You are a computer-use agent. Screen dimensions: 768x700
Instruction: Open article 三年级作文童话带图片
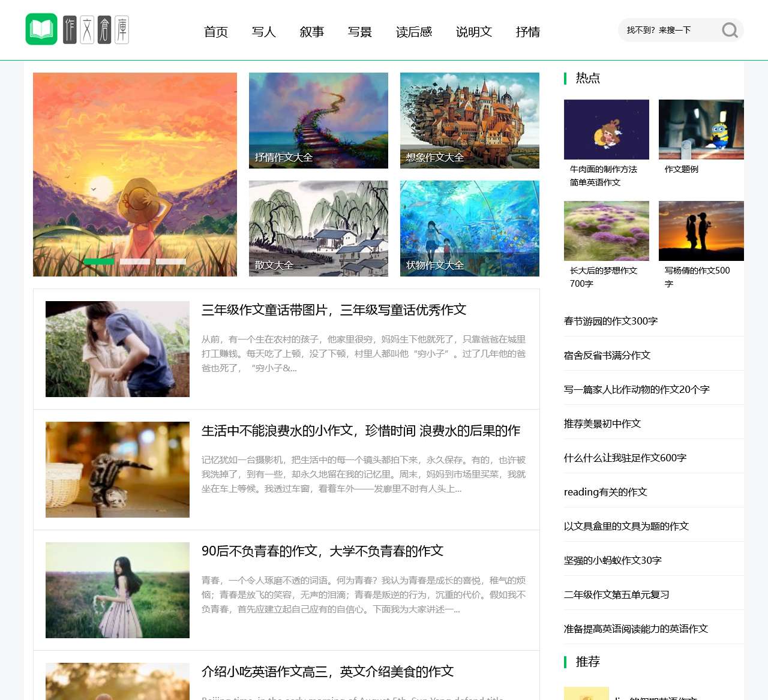click(334, 310)
